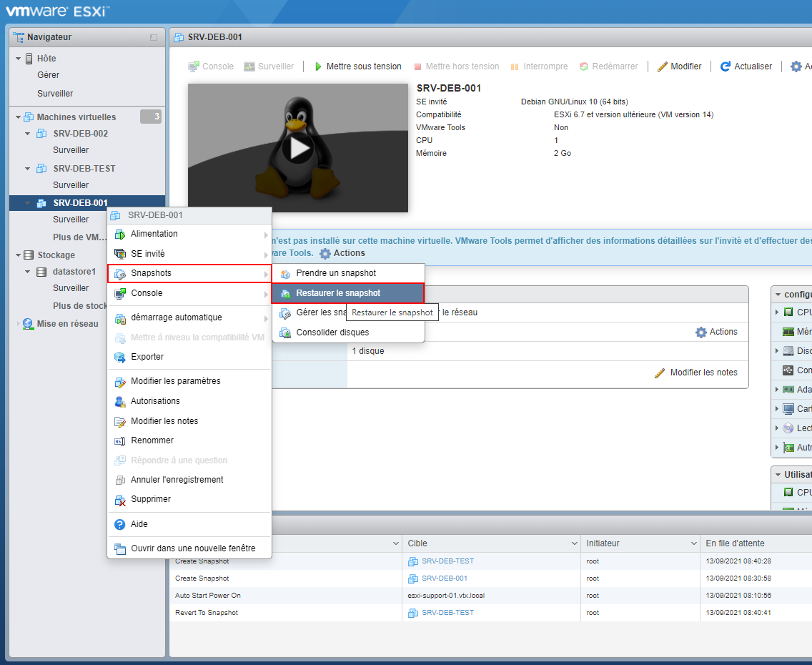The image size is (812, 665).
Task: Click the Exporter icon in context menu
Action: [120, 357]
